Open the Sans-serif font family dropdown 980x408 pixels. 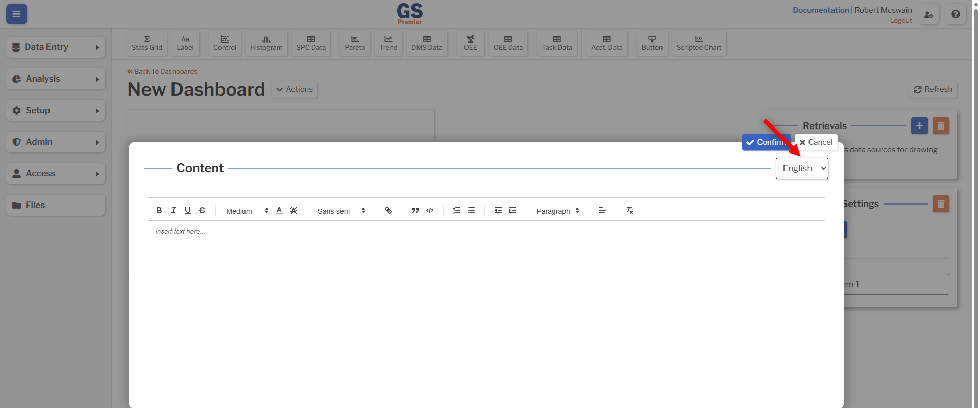341,211
